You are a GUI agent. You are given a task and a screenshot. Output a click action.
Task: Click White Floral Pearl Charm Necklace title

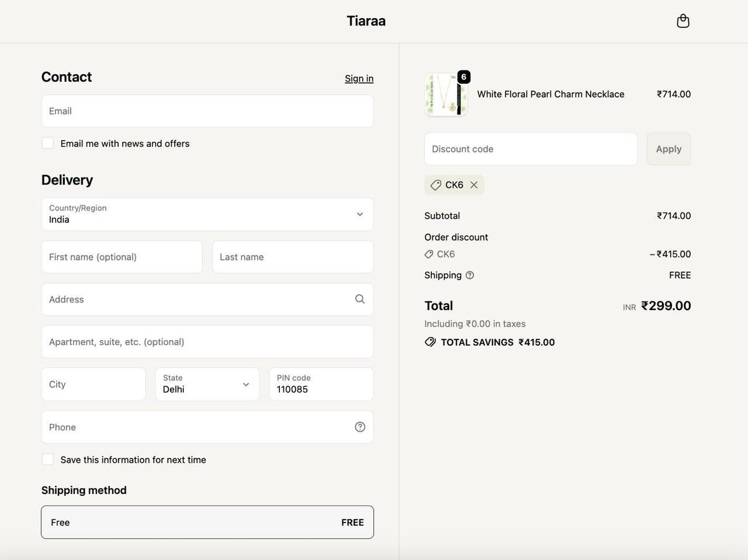tap(551, 94)
